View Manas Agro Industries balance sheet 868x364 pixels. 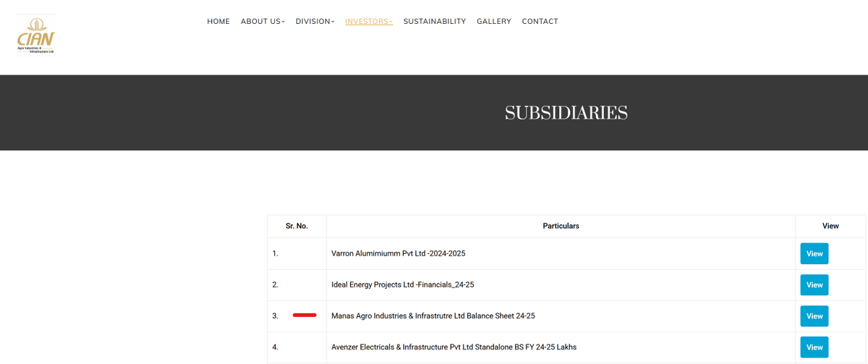click(x=814, y=316)
